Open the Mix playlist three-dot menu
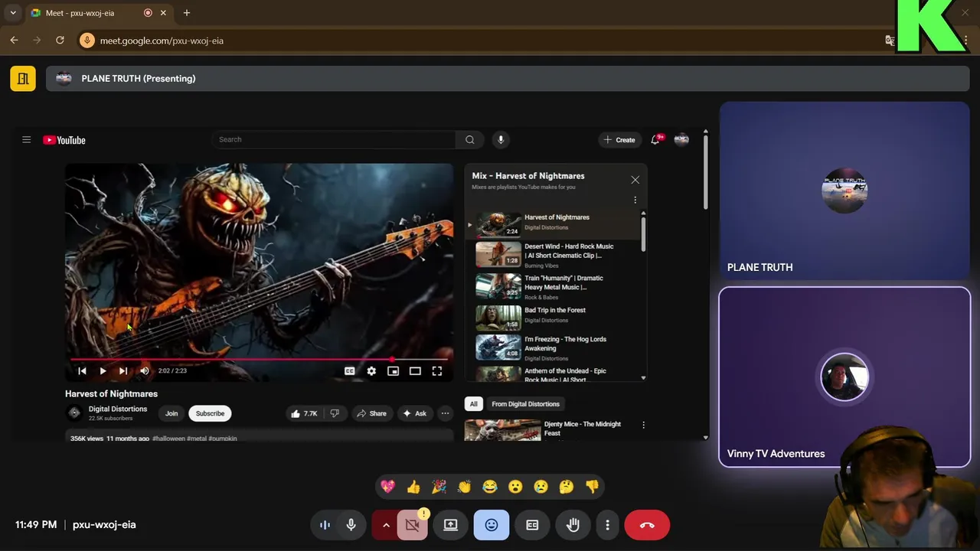 pos(635,201)
